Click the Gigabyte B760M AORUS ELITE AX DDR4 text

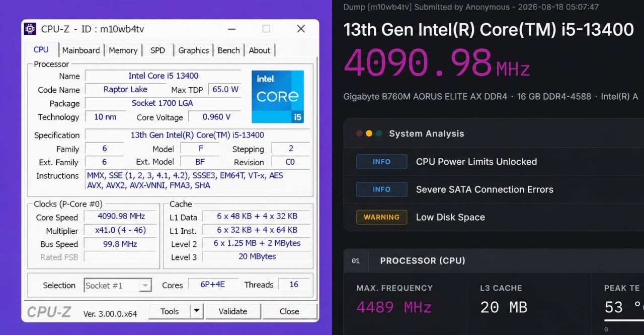pos(426,96)
